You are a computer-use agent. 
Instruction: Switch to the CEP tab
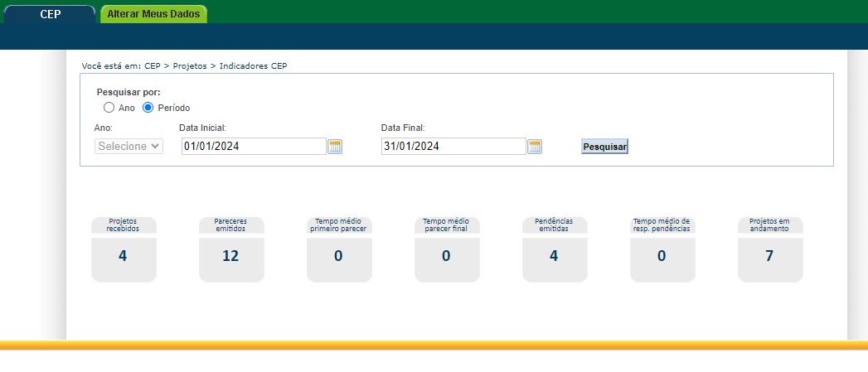[x=50, y=14]
